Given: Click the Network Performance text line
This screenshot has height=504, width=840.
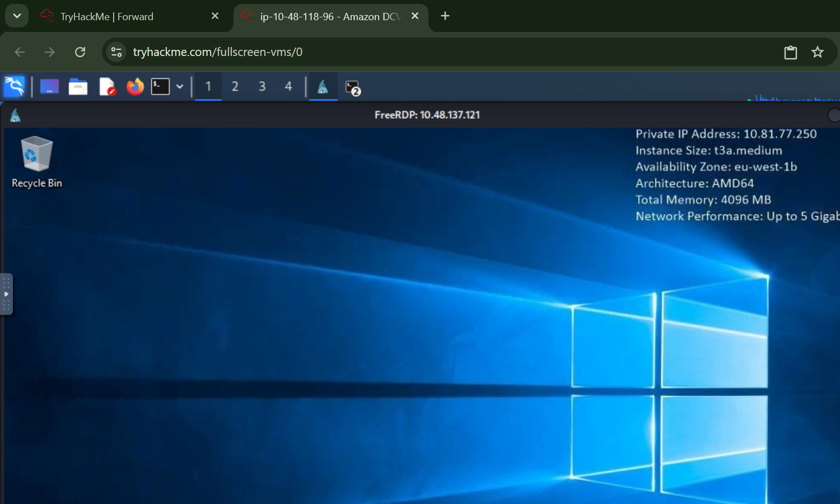Looking at the screenshot, I should (x=738, y=216).
